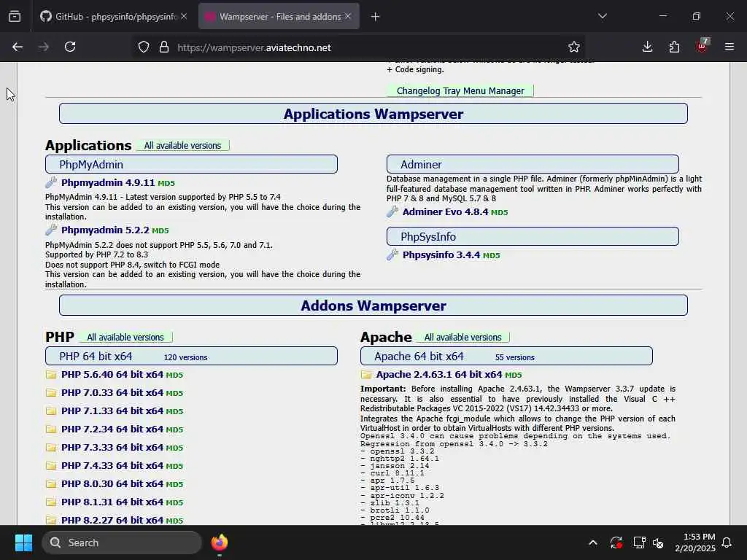
Task: Download PHP 7.3.33 64 bit x64
Action: (112, 448)
